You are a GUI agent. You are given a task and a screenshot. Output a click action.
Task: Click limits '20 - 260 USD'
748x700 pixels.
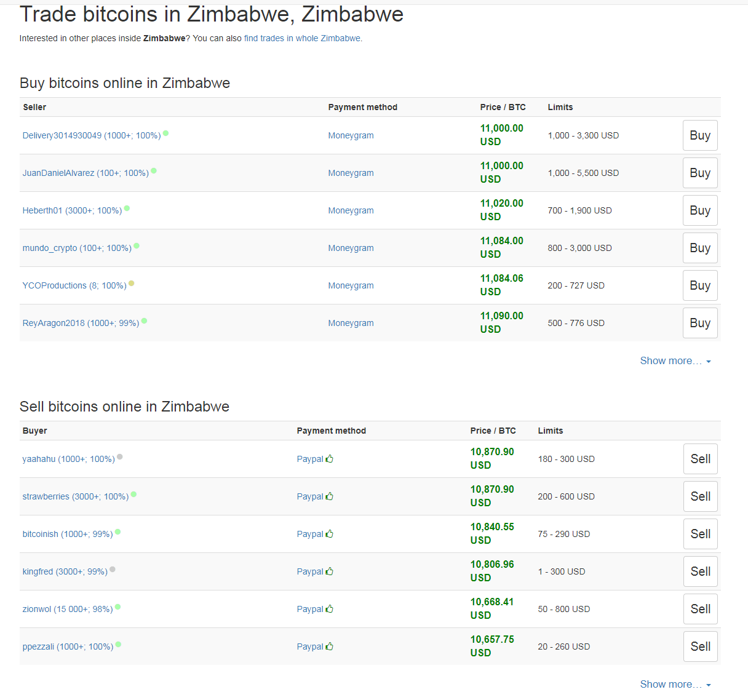(564, 646)
